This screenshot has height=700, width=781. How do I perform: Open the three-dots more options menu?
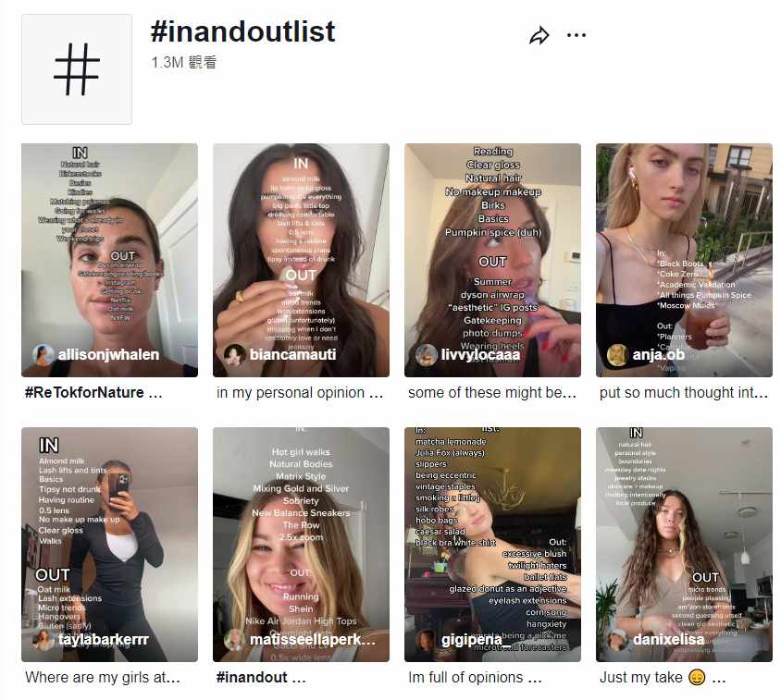click(576, 35)
